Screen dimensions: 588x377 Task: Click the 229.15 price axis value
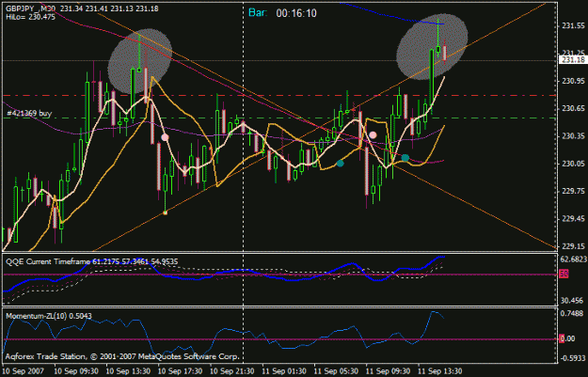coord(573,246)
